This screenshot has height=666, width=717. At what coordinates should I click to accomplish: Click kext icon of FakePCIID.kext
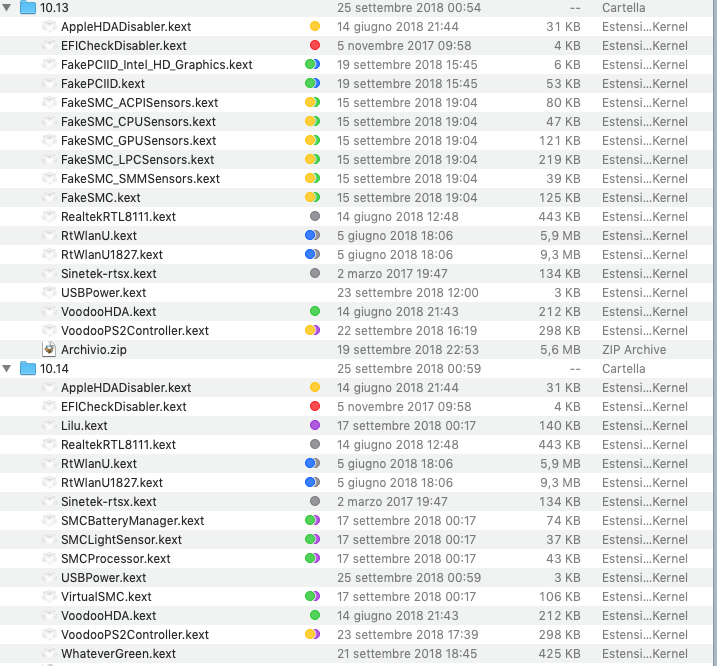(x=49, y=84)
